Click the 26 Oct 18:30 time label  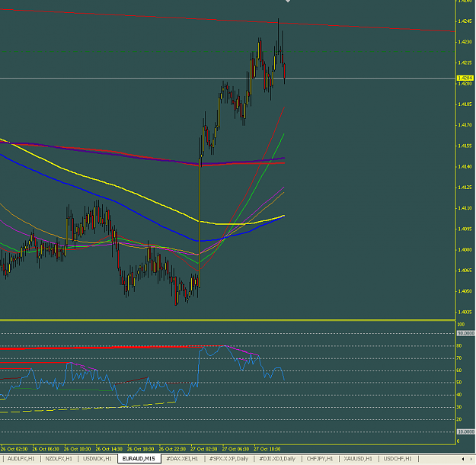(140, 449)
